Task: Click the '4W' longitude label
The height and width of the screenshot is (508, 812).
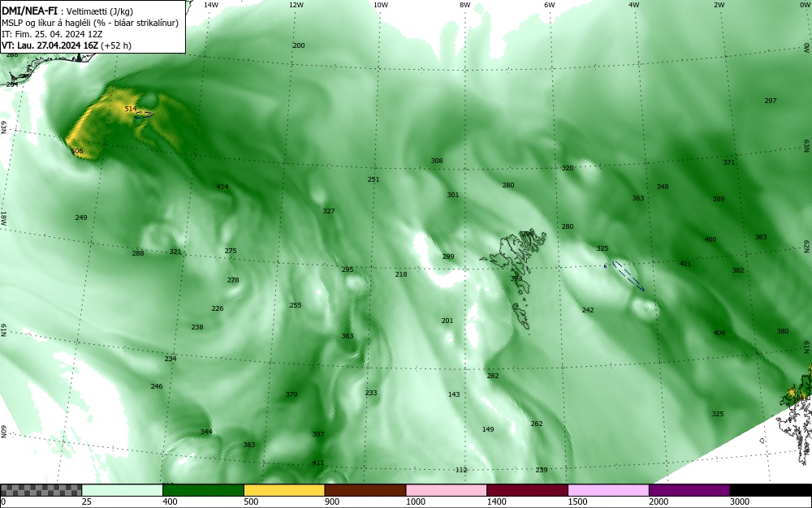Action: tap(634, 5)
